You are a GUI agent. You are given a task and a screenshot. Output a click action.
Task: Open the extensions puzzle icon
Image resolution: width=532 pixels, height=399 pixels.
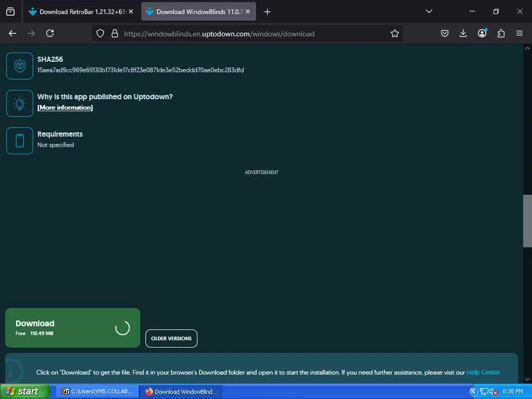point(501,33)
